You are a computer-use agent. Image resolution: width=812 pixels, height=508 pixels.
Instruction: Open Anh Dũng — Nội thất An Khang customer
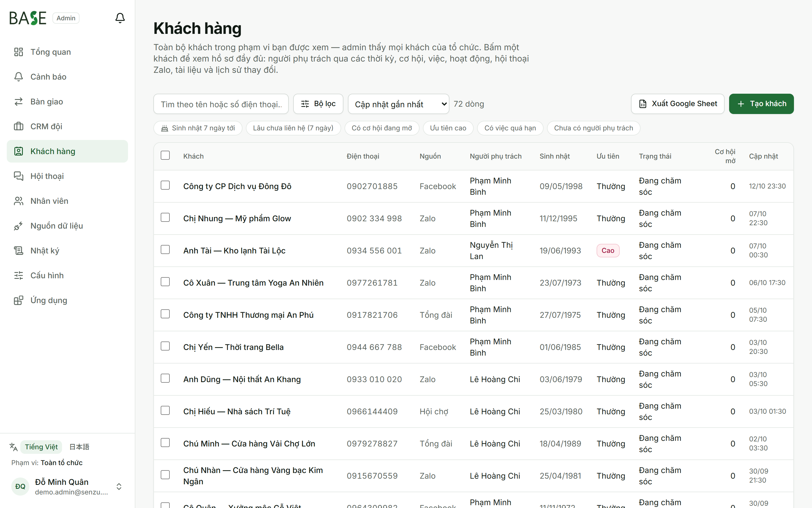pyautogui.click(x=242, y=379)
